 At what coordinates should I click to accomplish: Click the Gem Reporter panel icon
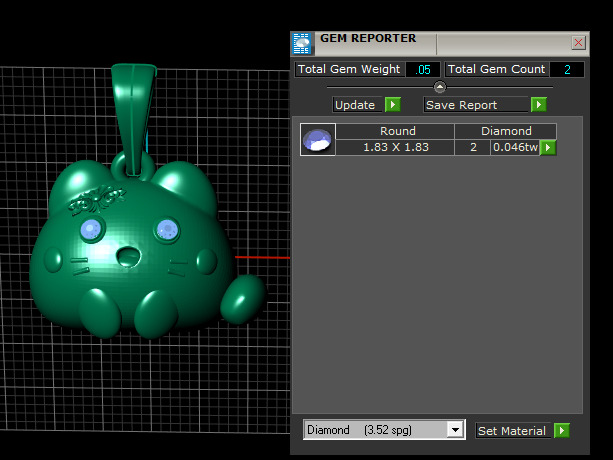pyautogui.click(x=302, y=43)
